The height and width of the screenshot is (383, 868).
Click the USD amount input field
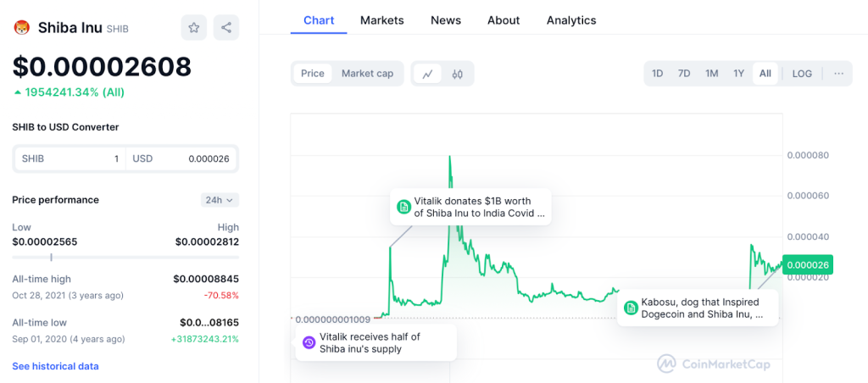coord(181,158)
